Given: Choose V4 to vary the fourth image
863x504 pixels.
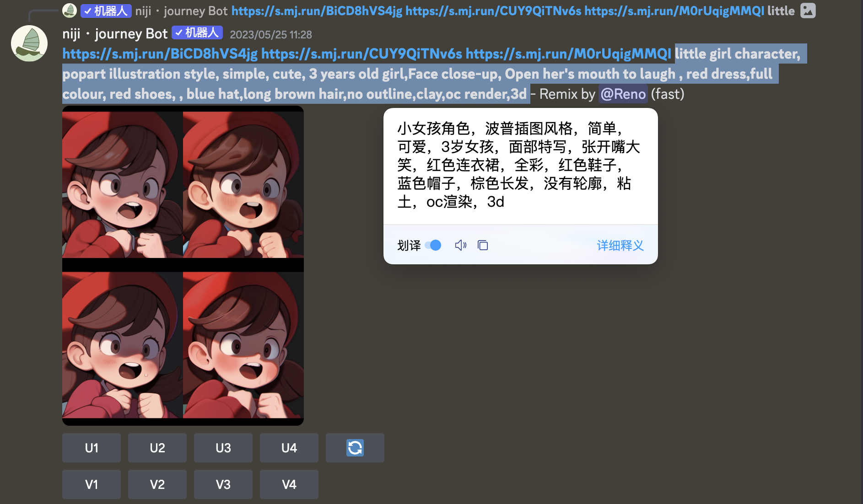Looking at the screenshot, I should pos(289,484).
